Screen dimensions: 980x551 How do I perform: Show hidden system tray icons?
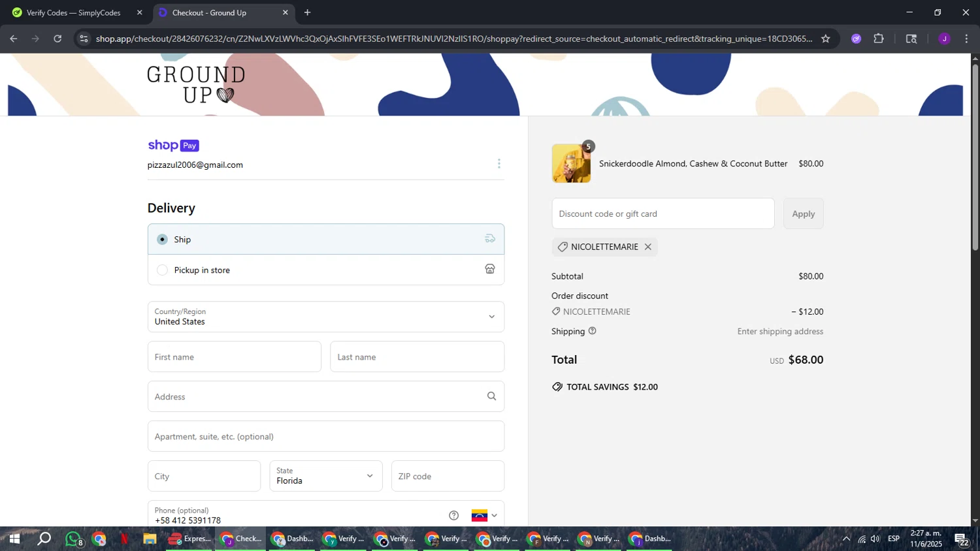click(846, 539)
